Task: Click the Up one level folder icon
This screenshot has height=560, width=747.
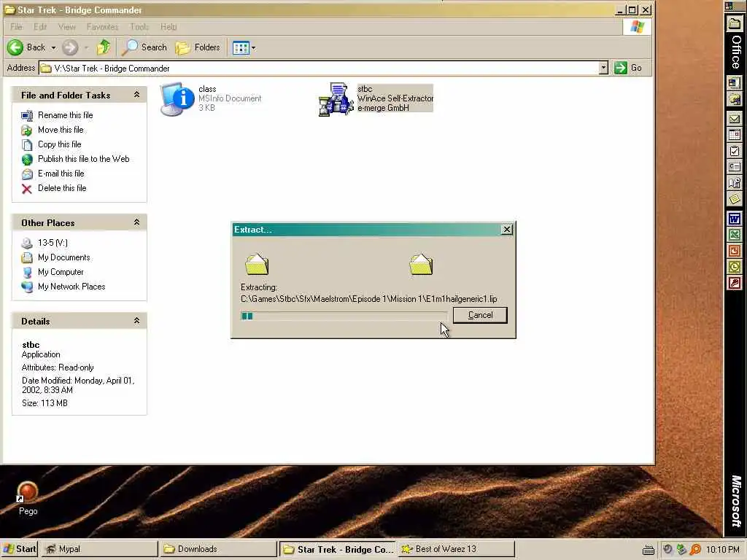Action: coord(104,47)
